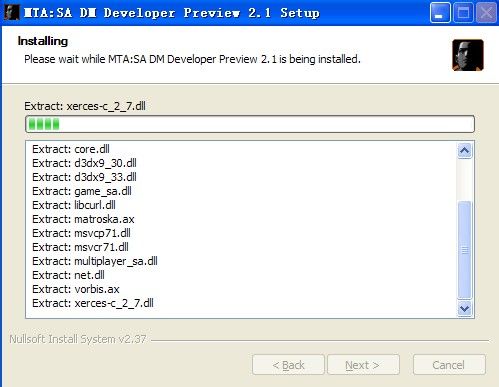Click the log scrollbar thumb

tap(465, 250)
